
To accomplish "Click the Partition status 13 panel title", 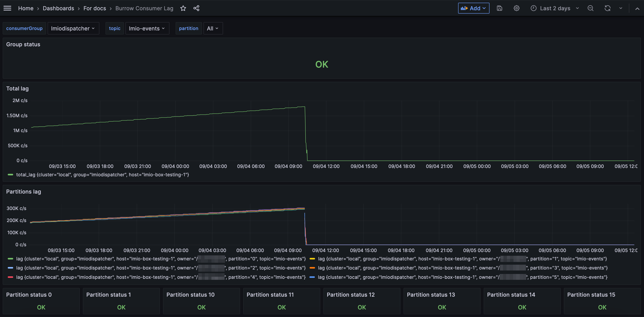I will (431, 295).
